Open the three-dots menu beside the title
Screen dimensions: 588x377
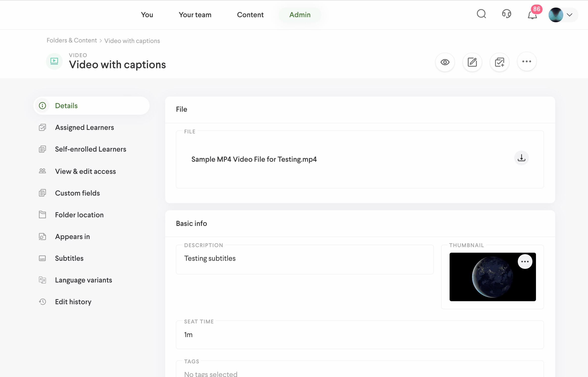coord(527,62)
